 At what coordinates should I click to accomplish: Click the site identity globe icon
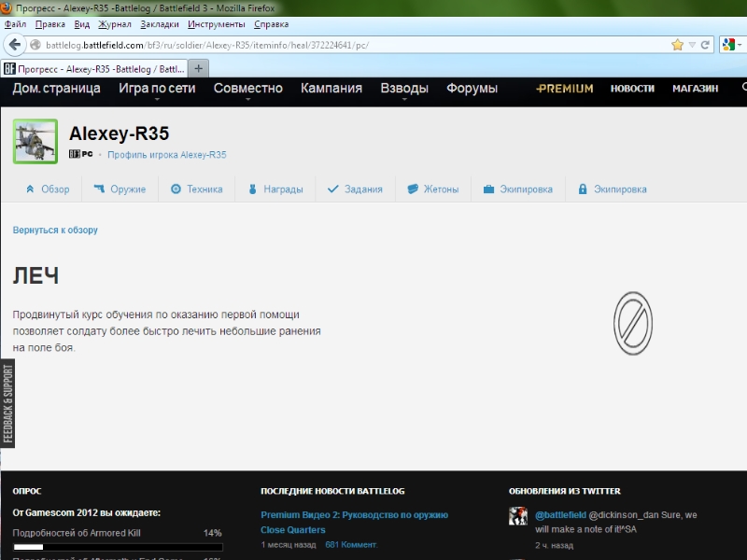click(x=35, y=45)
